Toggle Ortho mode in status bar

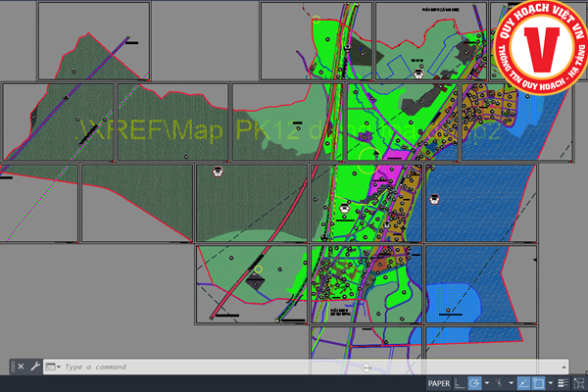(460, 383)
